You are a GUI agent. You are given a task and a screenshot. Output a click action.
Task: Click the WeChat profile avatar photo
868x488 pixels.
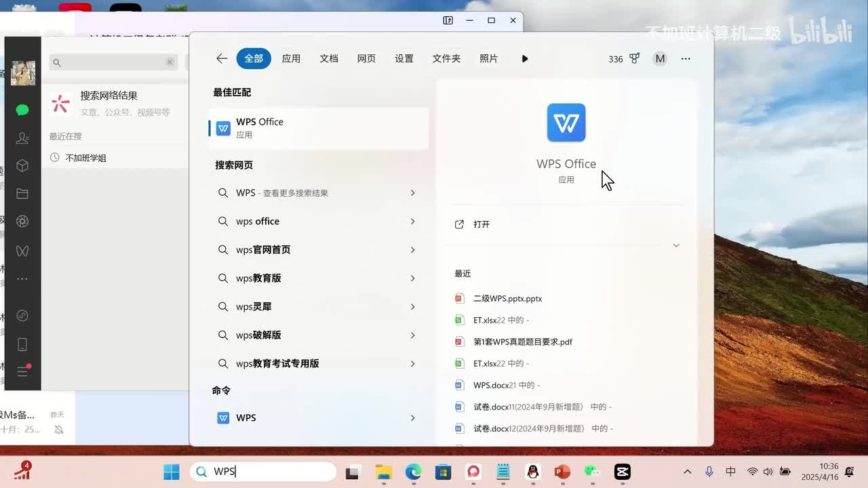[x=23, y=73]
